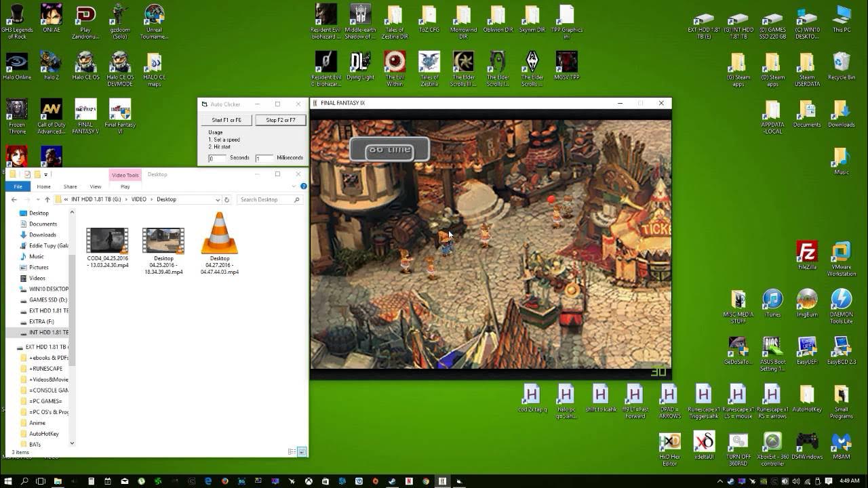Switch to View ribbon tab
Screen dimensions: 868x488
click(96, 186)
